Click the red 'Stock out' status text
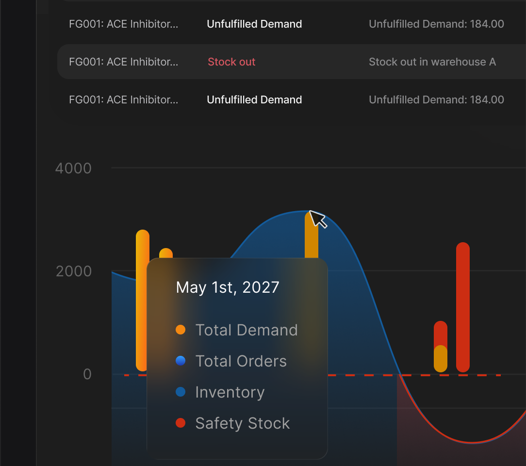Viewport: 526px width, 466px height. point(231,62)
